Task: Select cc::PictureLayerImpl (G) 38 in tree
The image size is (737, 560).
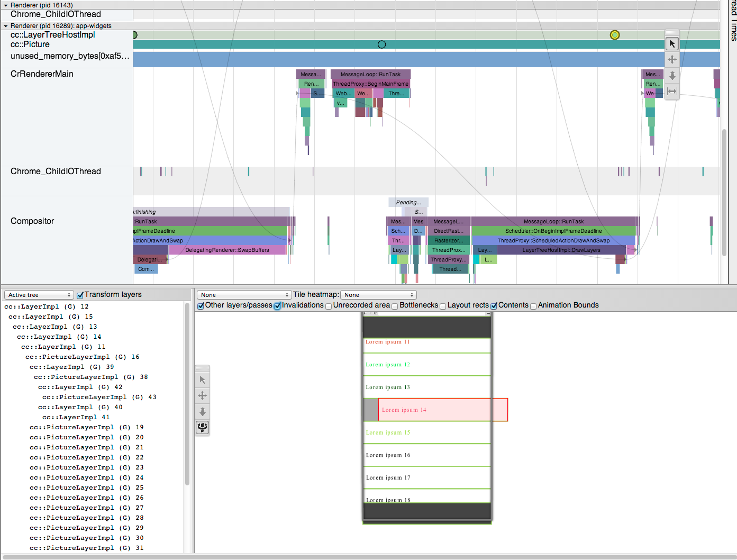Action: (x=91, y=377)
